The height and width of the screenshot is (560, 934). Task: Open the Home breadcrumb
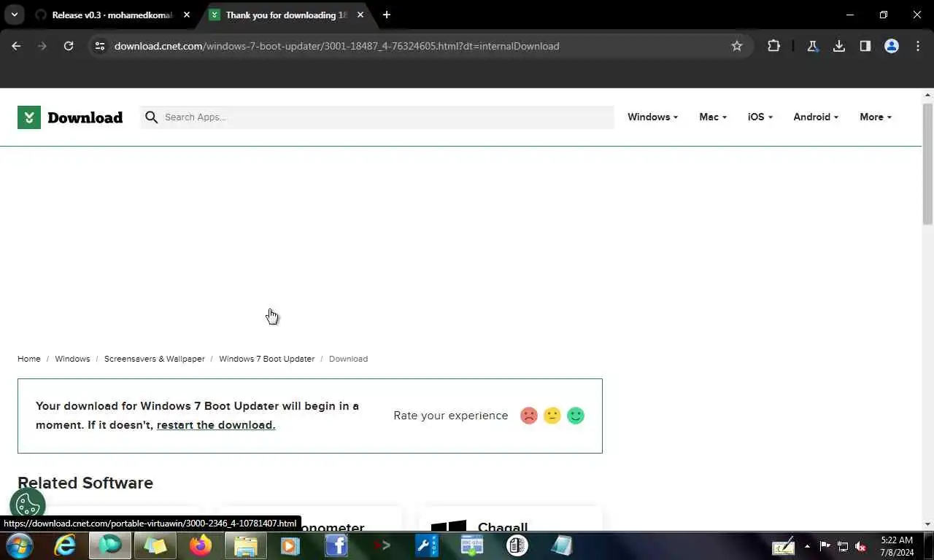point(29,359)
